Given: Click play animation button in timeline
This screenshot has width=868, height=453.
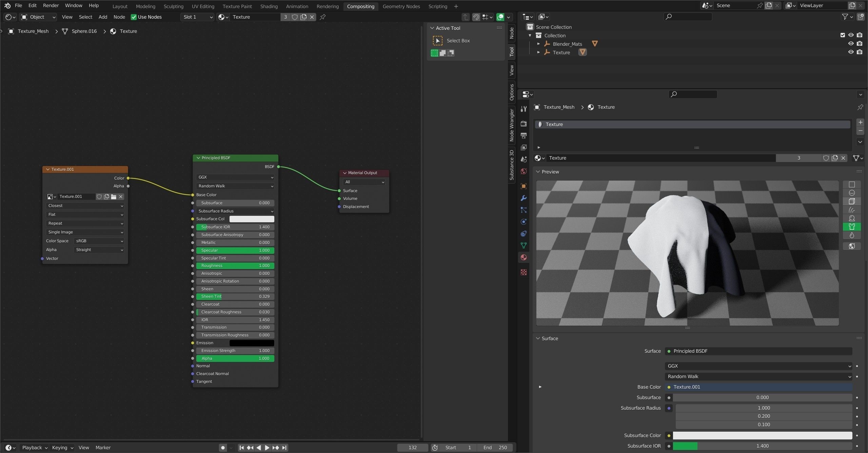Looking at the screenshot, I should pos(267,448).
